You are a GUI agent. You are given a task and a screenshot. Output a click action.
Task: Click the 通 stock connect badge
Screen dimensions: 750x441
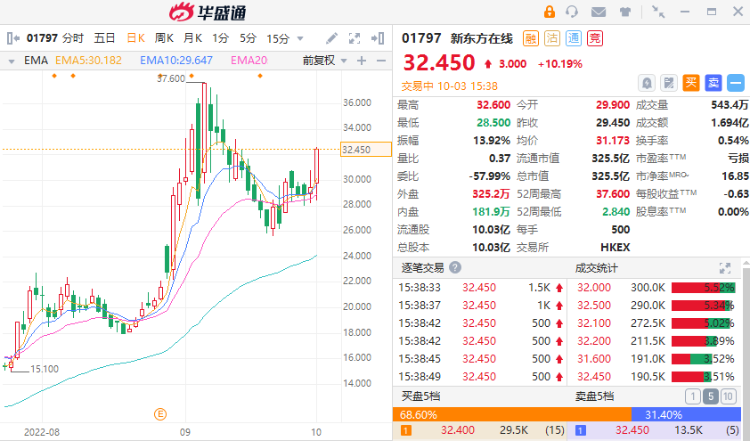tap(574, 38)
